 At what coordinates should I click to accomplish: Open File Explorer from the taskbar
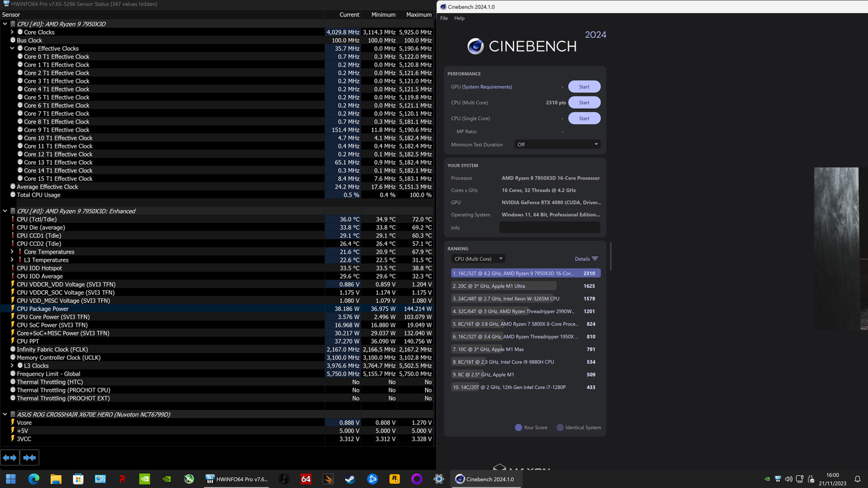click(56, 479)
